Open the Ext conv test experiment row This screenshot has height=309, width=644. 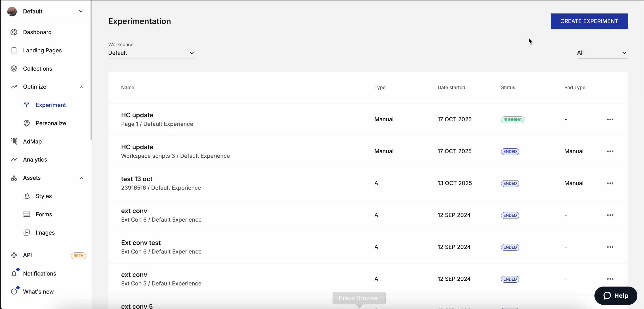point(141,243)
